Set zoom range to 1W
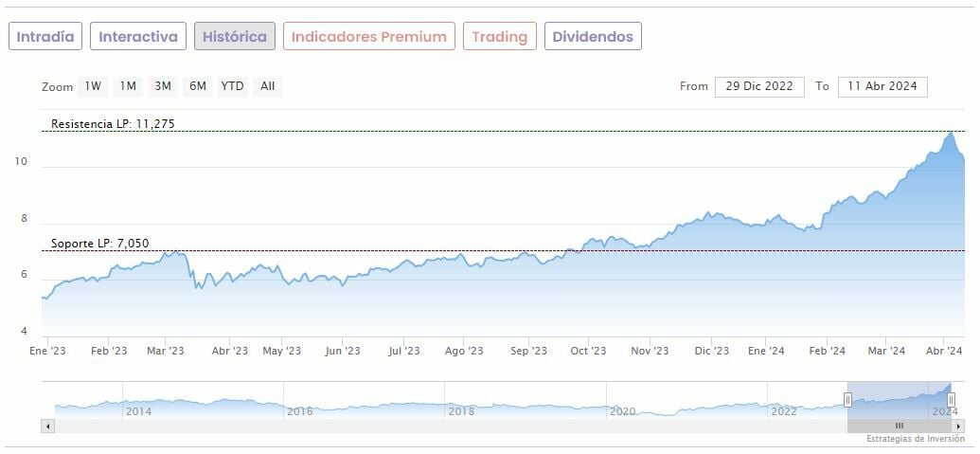This screenshot has width=980, height=454. [93, 86]
